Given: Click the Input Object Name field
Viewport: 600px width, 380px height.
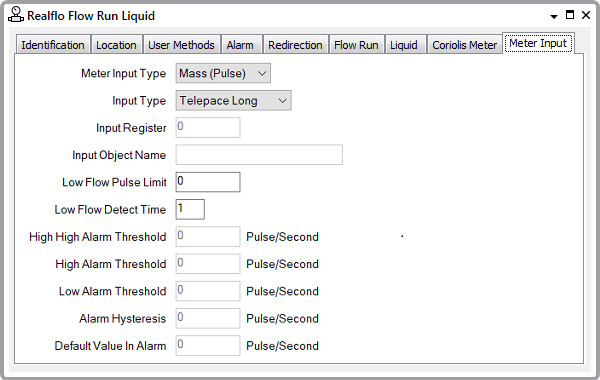Looking at the screenshot, I should point(259,155).
